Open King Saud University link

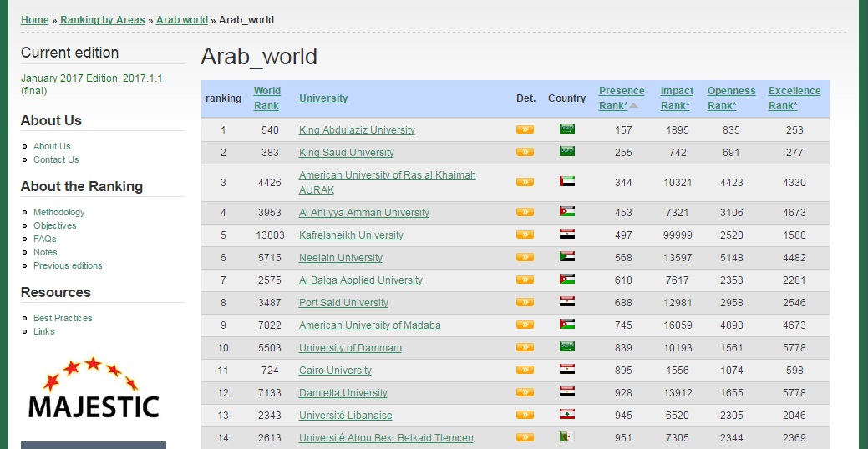click(347, 153)
